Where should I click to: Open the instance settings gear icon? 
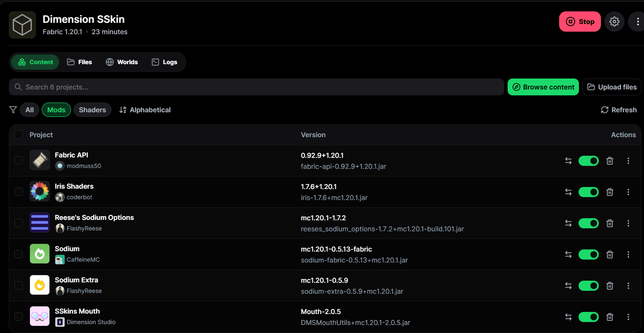[614, 22]
